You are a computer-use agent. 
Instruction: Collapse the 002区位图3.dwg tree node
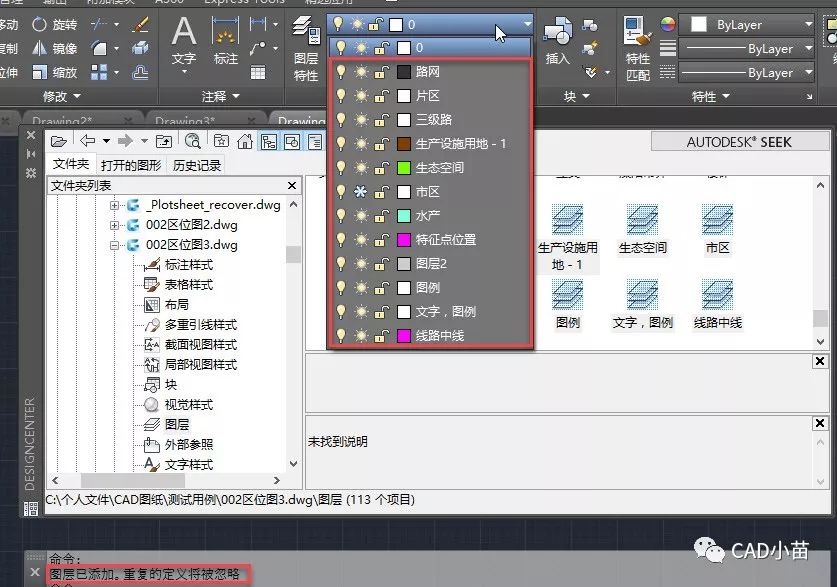(x=115, y=245)
